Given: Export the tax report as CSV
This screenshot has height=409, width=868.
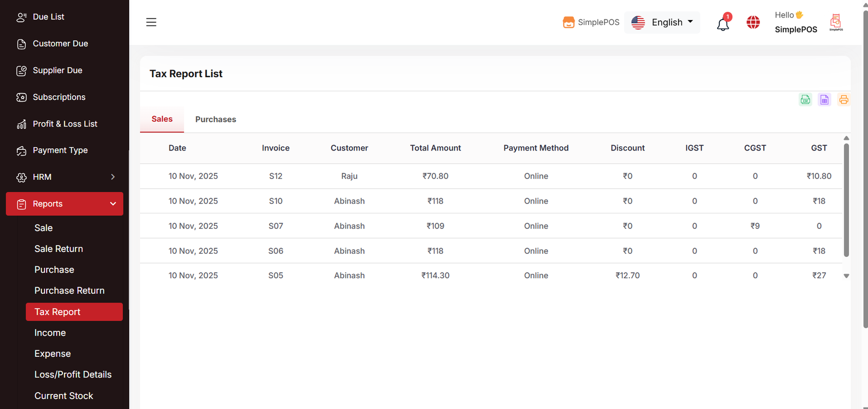Looking at the screenshot, I should 805,99.
